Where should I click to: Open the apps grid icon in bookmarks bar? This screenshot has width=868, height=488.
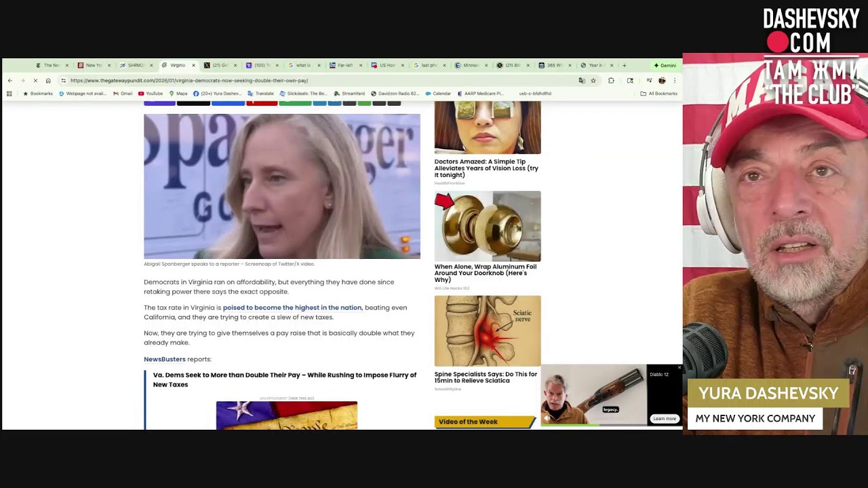pos(9,94)
